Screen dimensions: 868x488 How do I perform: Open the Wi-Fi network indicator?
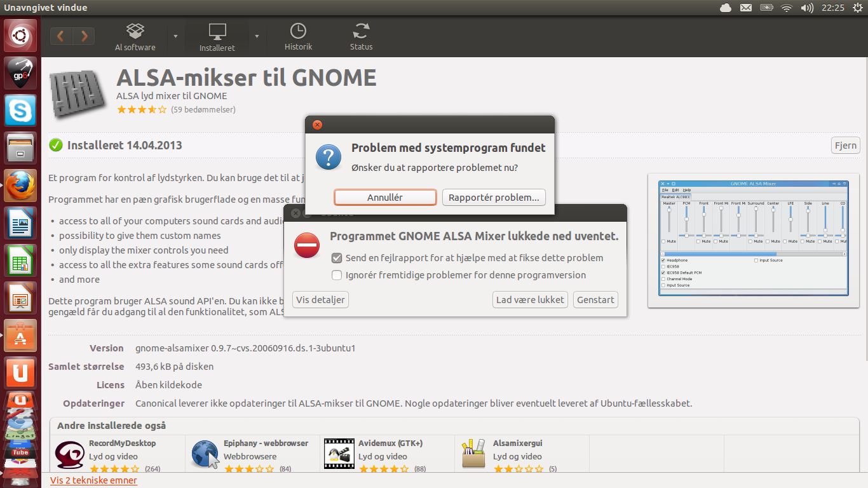coord(787,8)
